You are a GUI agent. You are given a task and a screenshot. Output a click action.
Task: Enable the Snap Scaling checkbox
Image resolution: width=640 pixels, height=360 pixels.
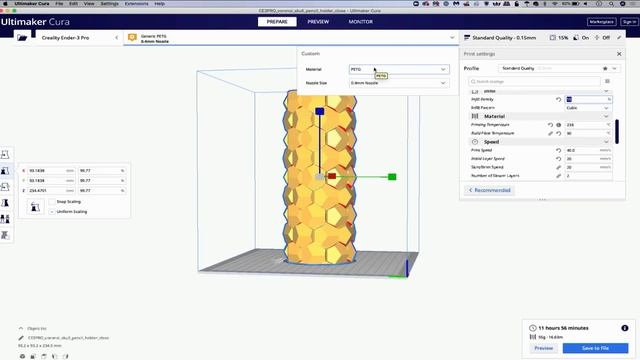tap(52, 202)
